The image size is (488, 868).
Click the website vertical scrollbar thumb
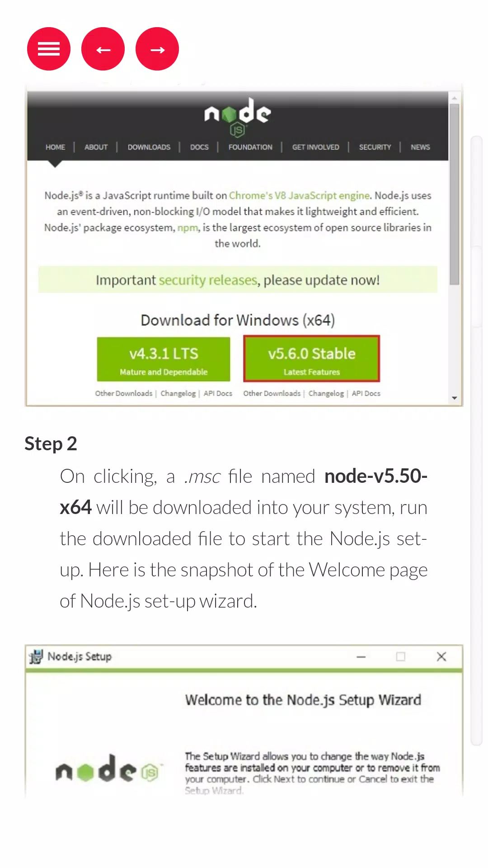pyautogui.click(x=455, y=194)
